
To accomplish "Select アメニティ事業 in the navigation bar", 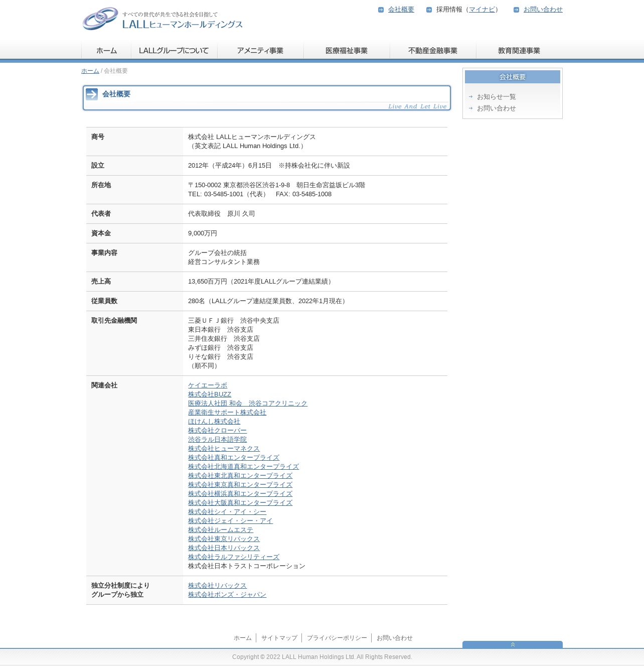I will tap(260, 51).
